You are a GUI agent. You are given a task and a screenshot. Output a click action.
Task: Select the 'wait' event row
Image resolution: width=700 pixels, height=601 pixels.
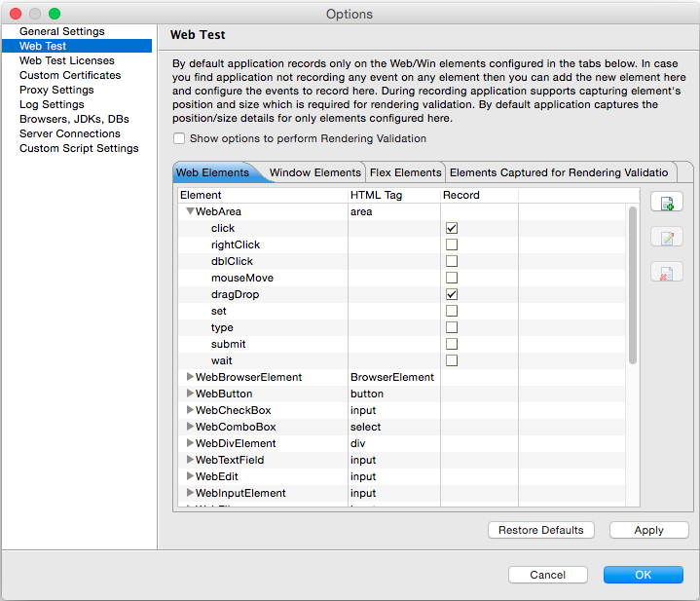click(x=402, y=360)
